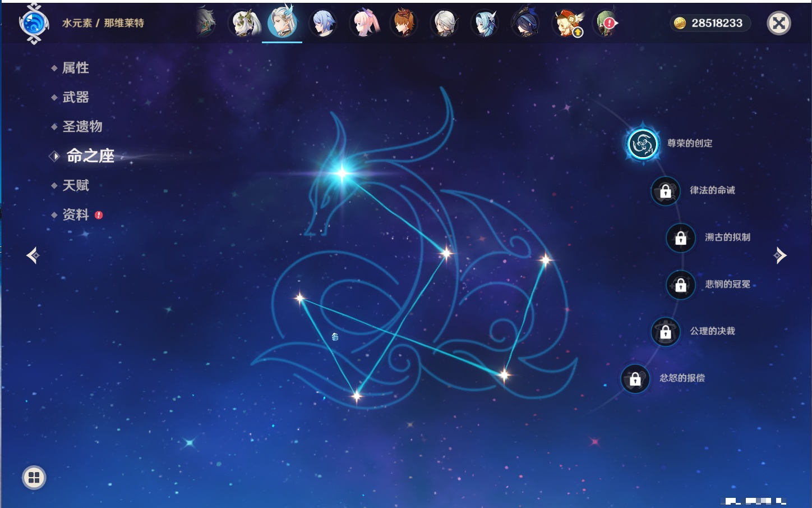The width and height of the screenshot is (812, 508).
Task: Select the partially cut-off grey-green haired character portrait
Action: [206, 23]
